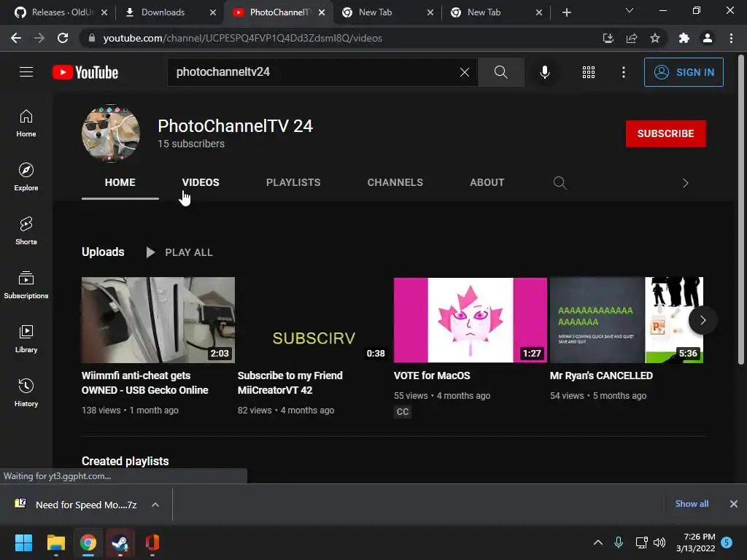Open Explore in sidebar

(x=26, y=177)
